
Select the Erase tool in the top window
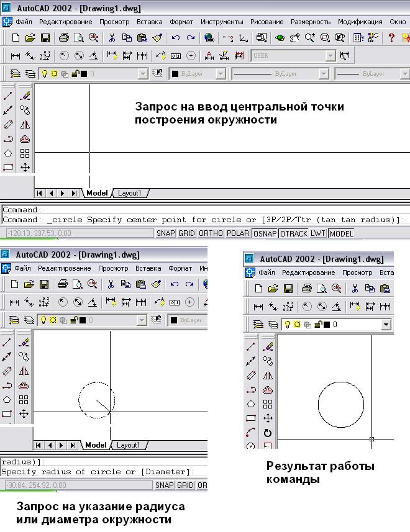[x=25, y=96]
